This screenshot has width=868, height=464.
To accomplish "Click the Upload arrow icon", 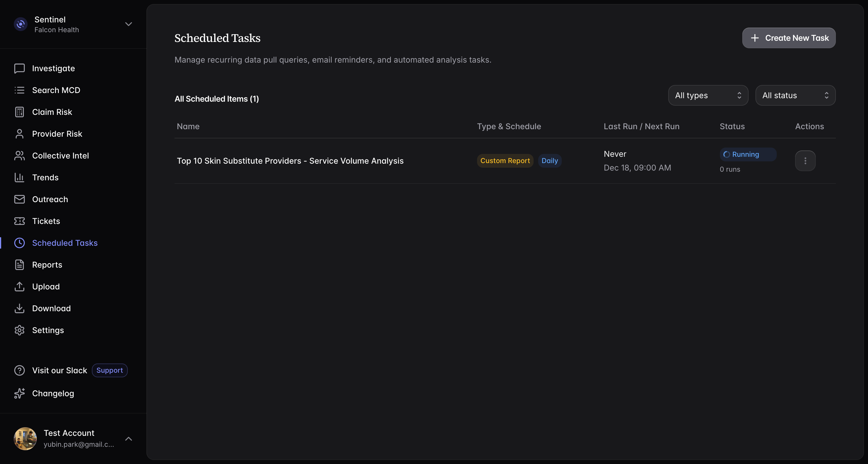I will coord(19,287).
